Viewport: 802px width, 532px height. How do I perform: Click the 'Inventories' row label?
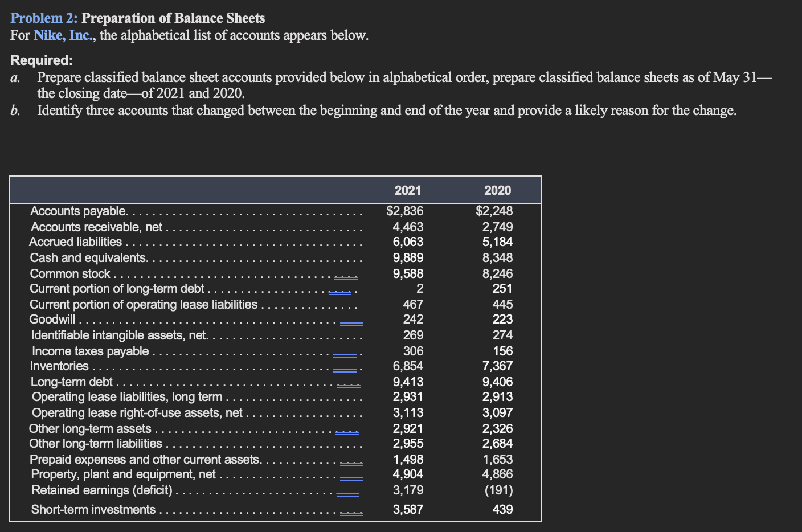tap(59, 366)
